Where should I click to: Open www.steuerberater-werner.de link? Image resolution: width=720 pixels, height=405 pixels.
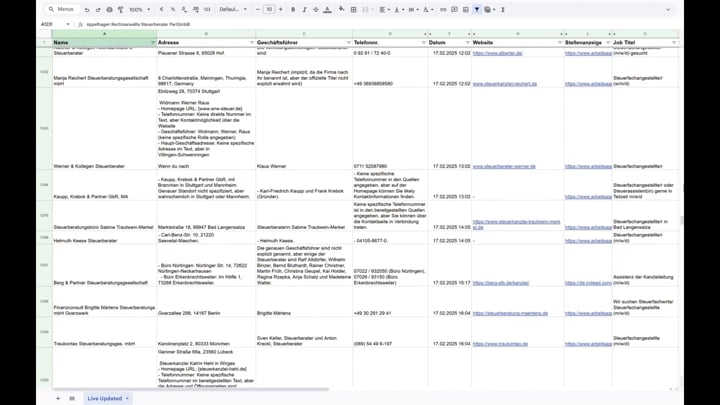click(504, 167)
